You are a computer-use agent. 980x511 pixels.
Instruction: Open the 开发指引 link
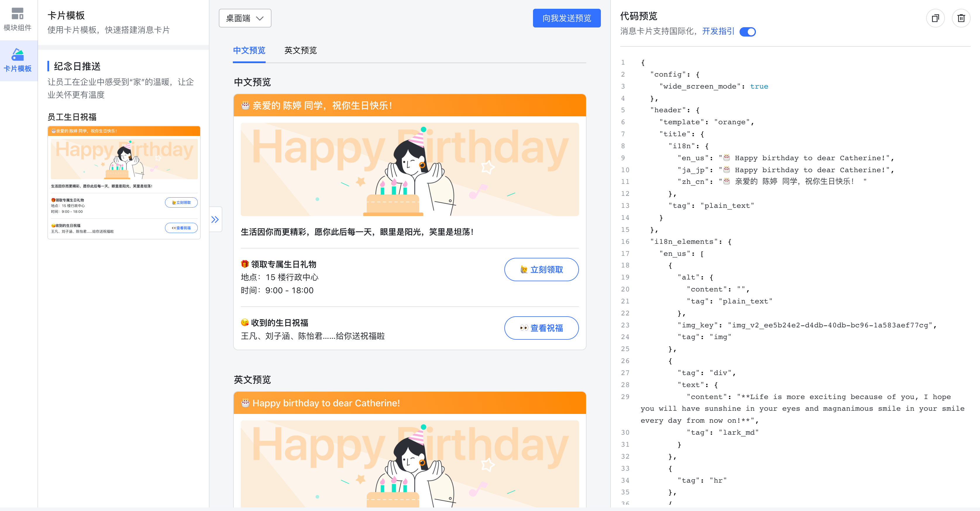718,31
